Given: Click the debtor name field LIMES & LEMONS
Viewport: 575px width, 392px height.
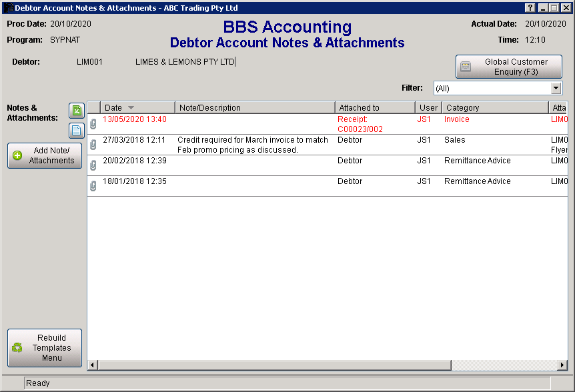Looking at the screenshot, I should pos(185,62).
